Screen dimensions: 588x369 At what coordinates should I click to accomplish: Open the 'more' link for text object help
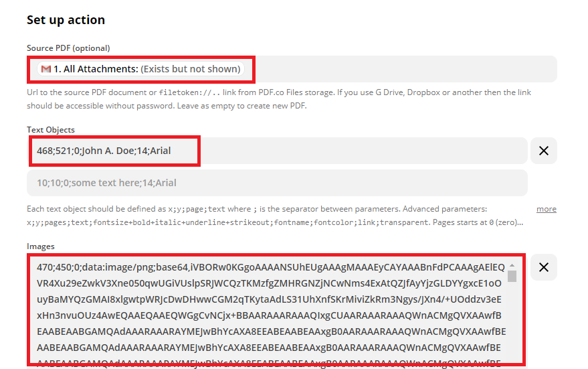(x=547, y=209)
